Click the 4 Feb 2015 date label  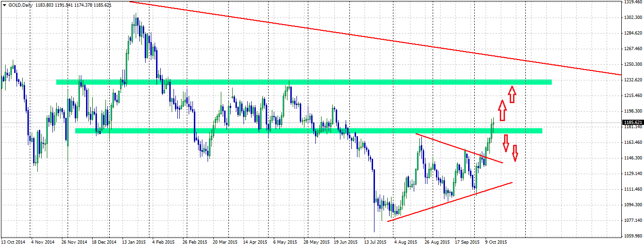point(165,242)
